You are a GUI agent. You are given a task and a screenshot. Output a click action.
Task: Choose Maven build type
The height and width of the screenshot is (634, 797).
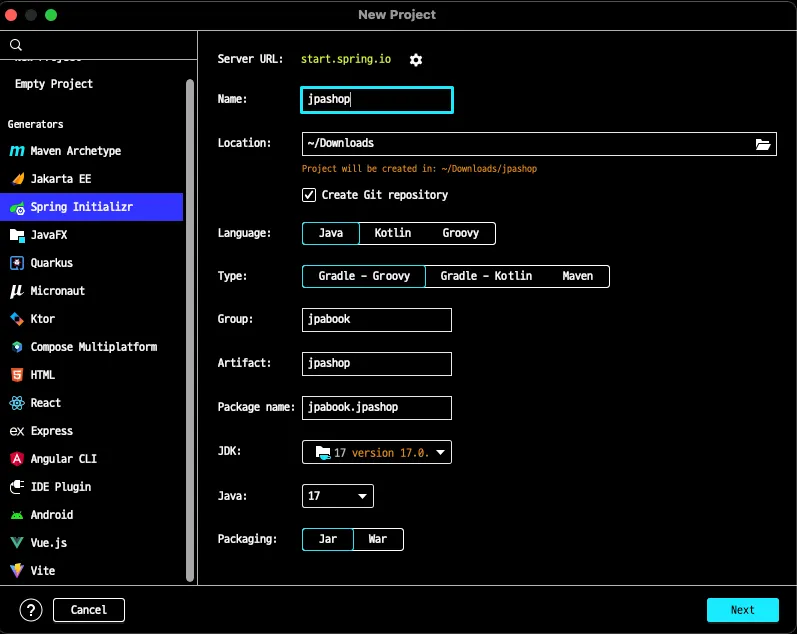(x=577, y=276)
